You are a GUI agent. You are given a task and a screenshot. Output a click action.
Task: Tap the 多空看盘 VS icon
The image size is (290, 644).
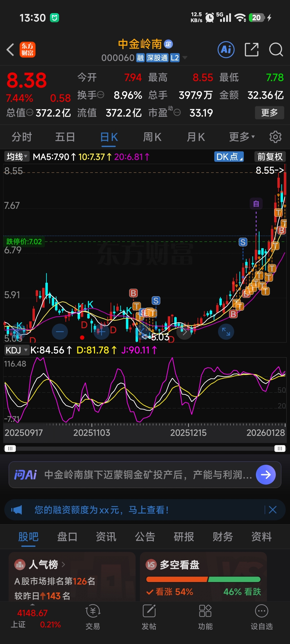(x=151, y=565)
